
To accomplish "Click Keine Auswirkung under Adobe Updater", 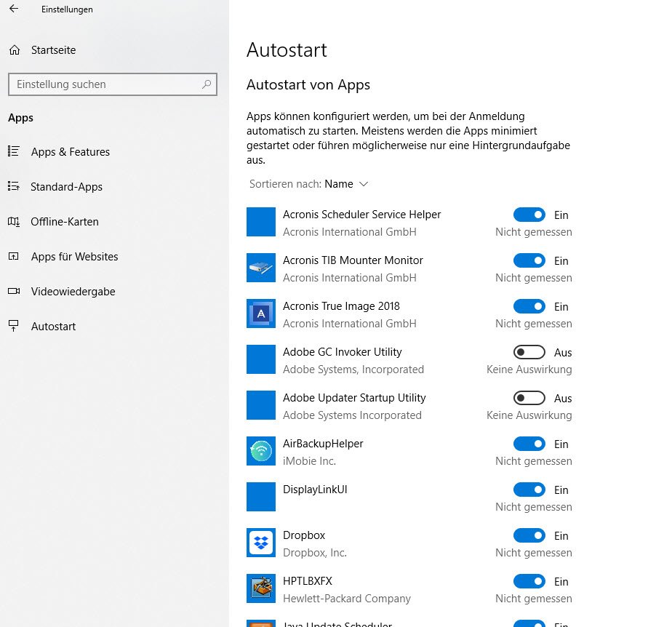I will tap(529, 415).
